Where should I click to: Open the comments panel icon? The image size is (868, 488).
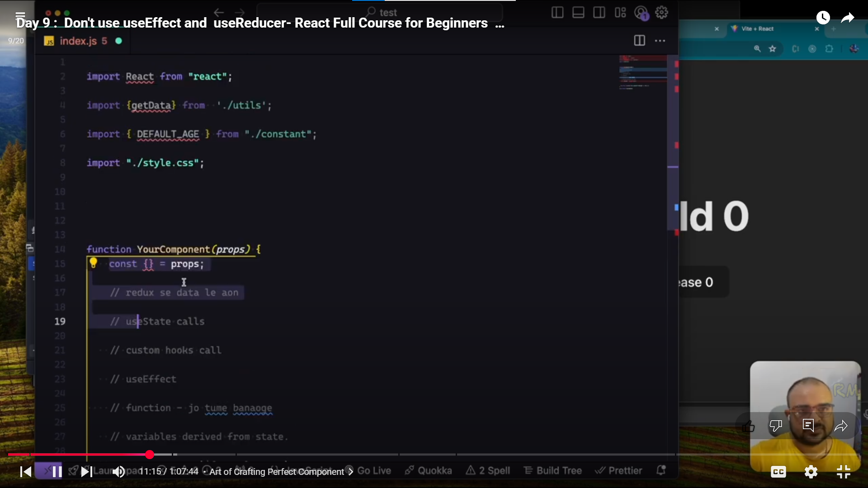[x=808, y=425]
